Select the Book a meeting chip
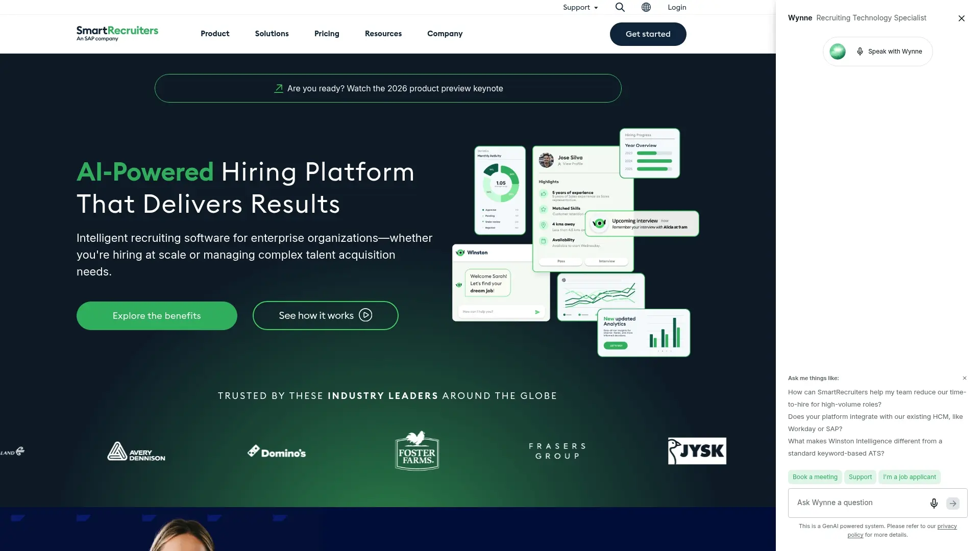Viewport: 980px width, 551px height. [815, 477]
